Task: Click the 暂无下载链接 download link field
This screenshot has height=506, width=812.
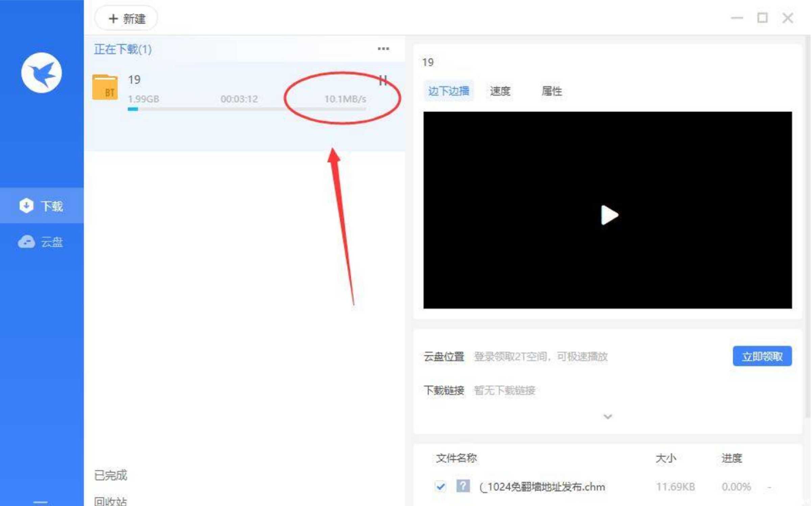Action: coord(505,390)
